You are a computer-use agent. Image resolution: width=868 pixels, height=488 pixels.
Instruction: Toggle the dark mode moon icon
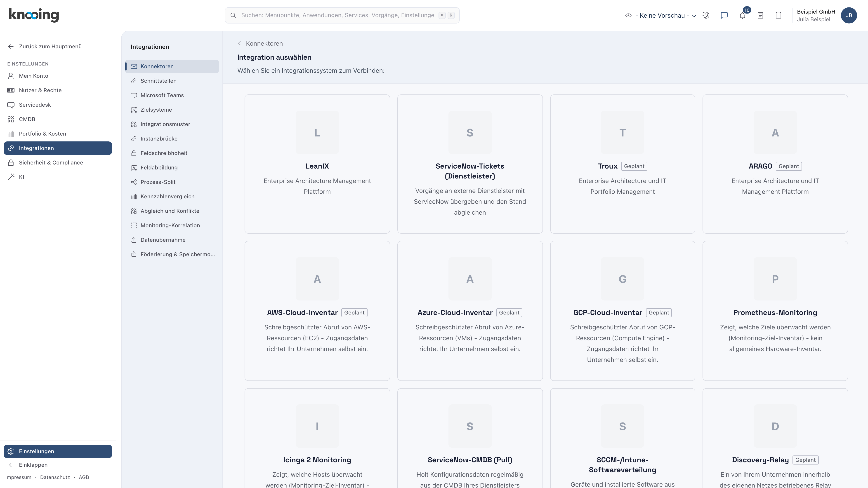coord(706,16)
